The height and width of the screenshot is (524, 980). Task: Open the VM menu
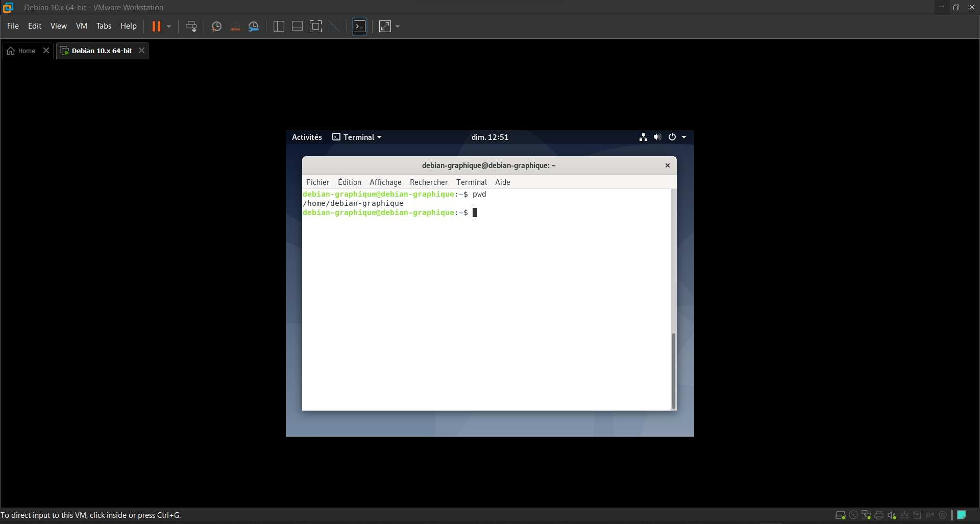[81, 26]
